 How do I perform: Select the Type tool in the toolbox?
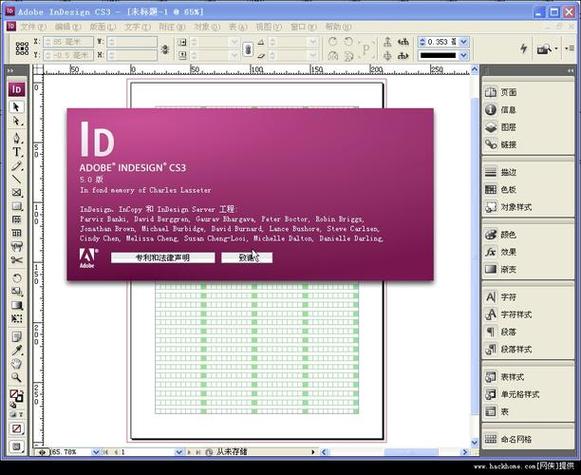coord(17,152)
